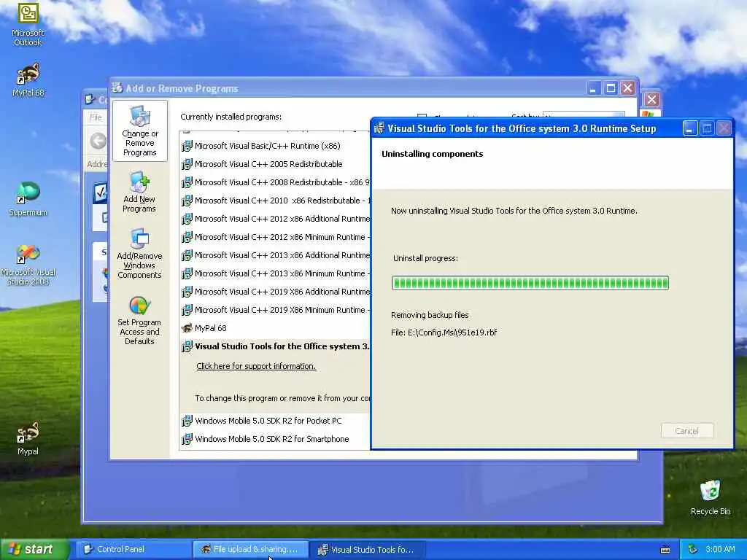
Task: Open Add New Programs panel
Action: coord(139,192)
